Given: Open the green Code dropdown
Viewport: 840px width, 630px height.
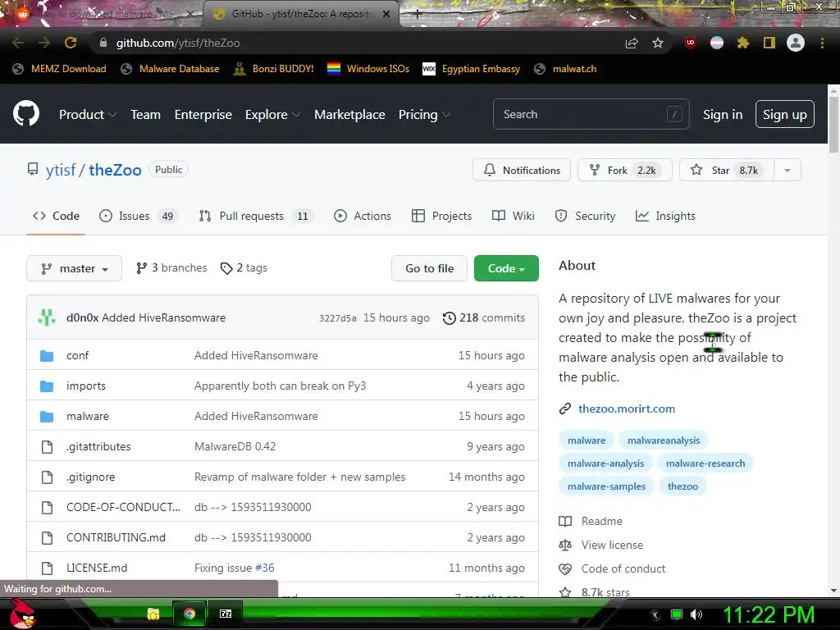Looking at the screenshot, I should [506, 268].
